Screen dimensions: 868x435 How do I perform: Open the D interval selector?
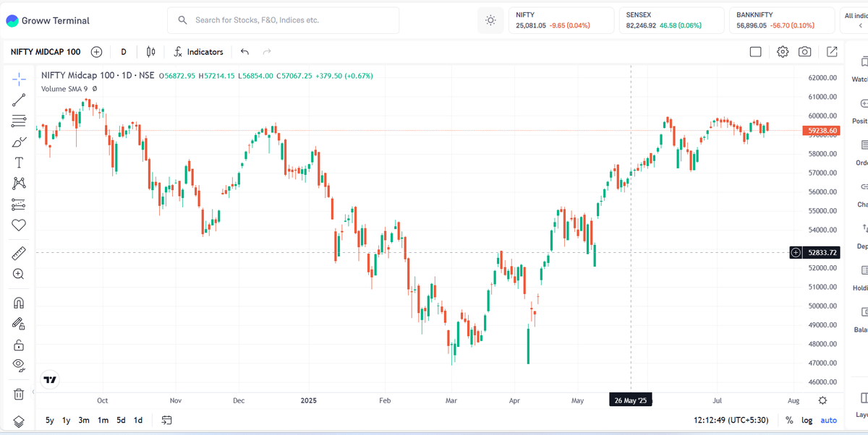124,52
